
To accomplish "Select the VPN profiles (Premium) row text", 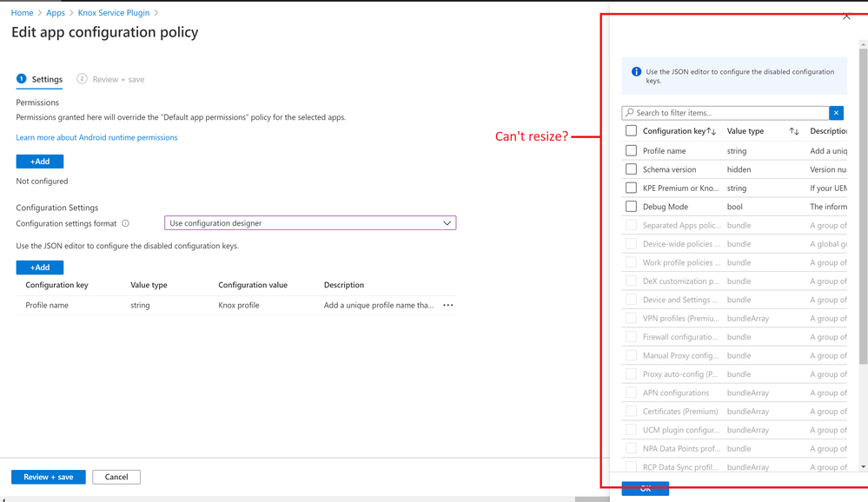I will [681, 318].
